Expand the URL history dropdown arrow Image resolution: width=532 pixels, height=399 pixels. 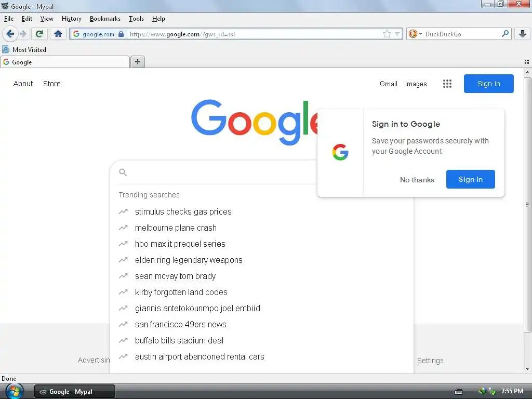click(x=397, y=34)
